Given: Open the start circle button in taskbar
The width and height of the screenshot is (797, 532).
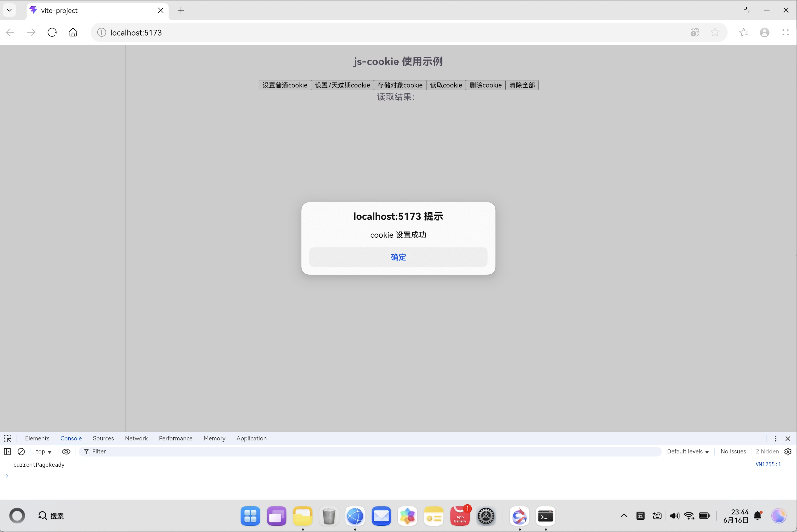Looking at the screenshot, I should pyautogui.click(x=17, y=516).
